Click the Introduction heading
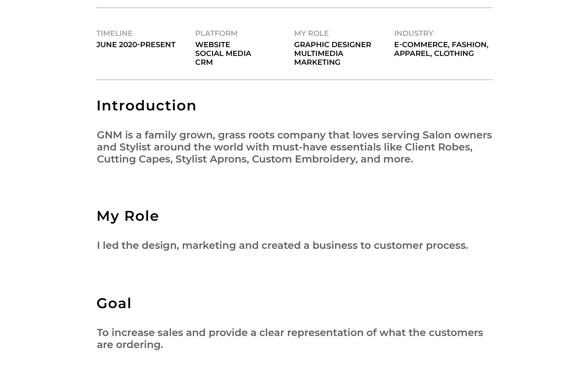 (146, 106)
